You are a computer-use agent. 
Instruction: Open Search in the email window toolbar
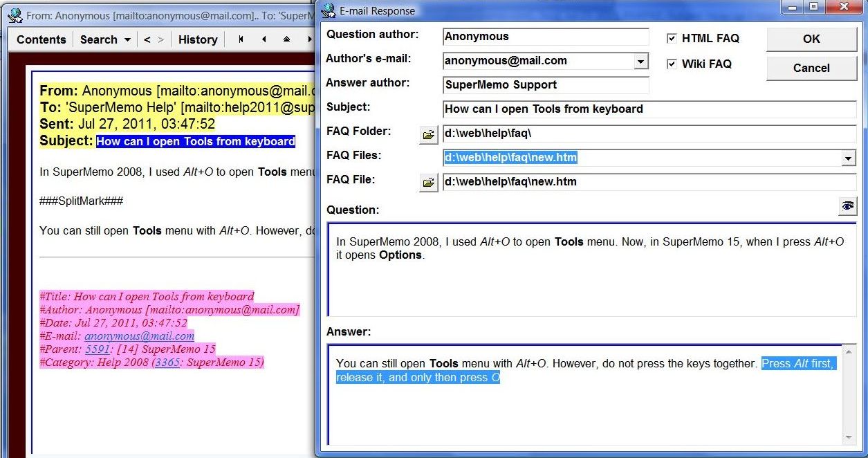click(x=99, y=39)
